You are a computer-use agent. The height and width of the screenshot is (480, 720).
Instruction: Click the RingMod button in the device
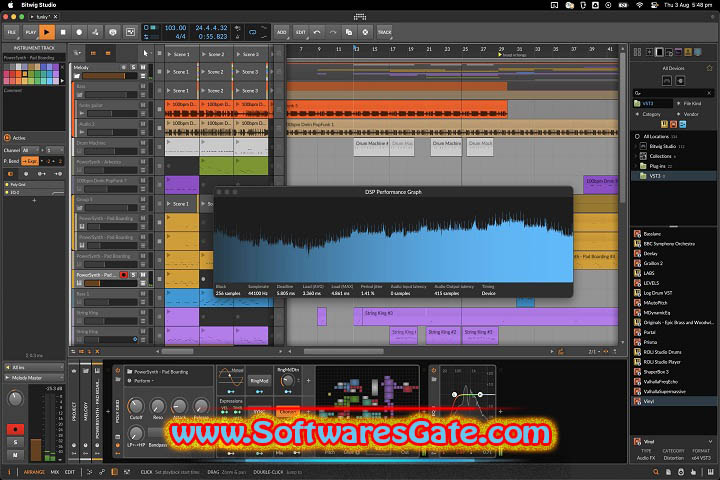(x=259, y=381)
